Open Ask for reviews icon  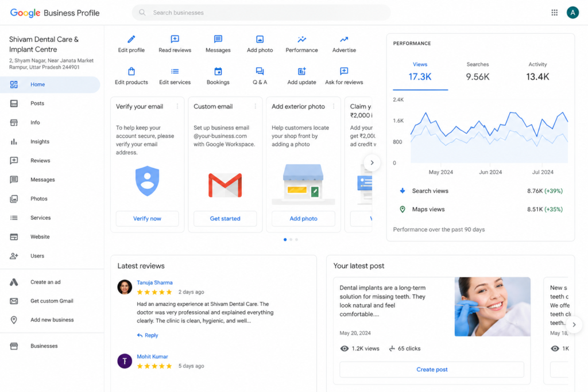344,71
